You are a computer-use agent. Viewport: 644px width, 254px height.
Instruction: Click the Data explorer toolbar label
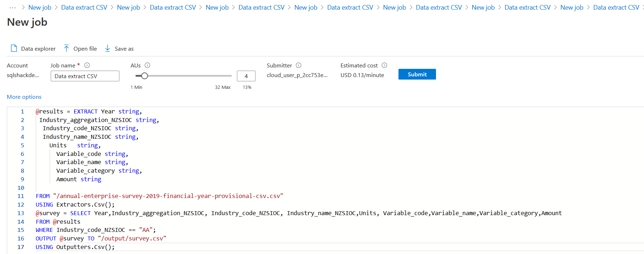coord(38,49)
